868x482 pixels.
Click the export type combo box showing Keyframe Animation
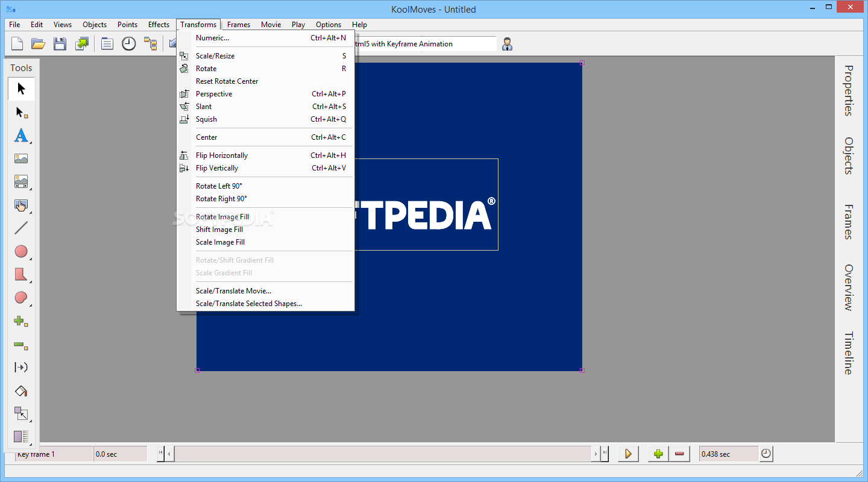click(426, 44)
